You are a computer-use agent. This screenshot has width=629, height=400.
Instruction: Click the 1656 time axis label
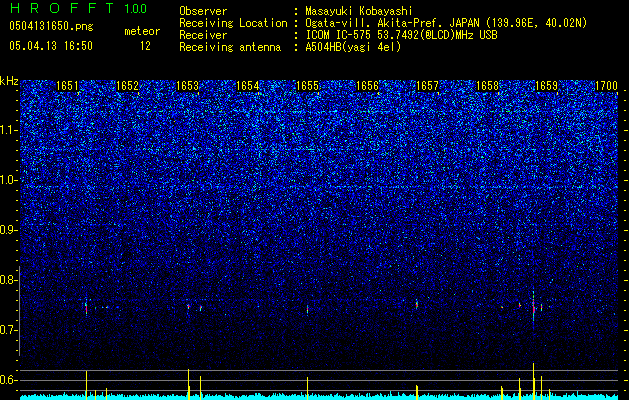click(x=367, y=86)
